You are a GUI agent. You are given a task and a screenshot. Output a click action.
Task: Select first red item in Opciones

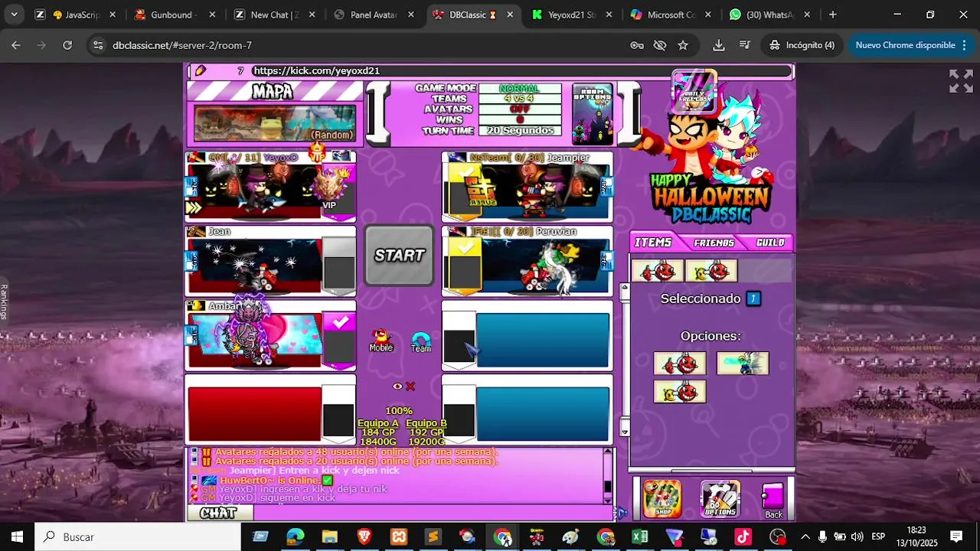point(680,364)
